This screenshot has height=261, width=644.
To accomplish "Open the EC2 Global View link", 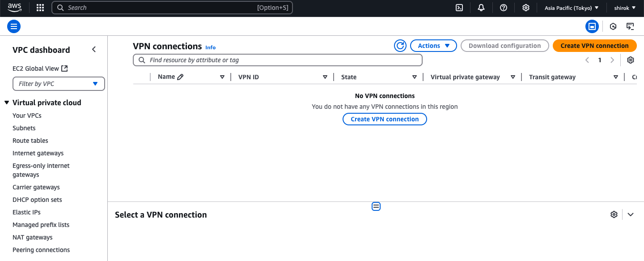I will coord(36,68).
